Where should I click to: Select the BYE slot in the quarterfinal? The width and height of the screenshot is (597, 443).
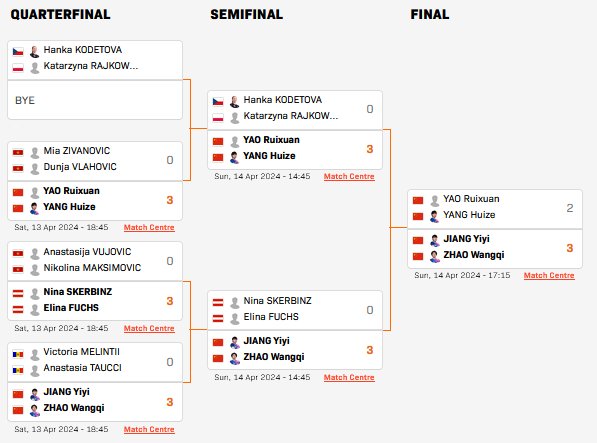(95, 100)
